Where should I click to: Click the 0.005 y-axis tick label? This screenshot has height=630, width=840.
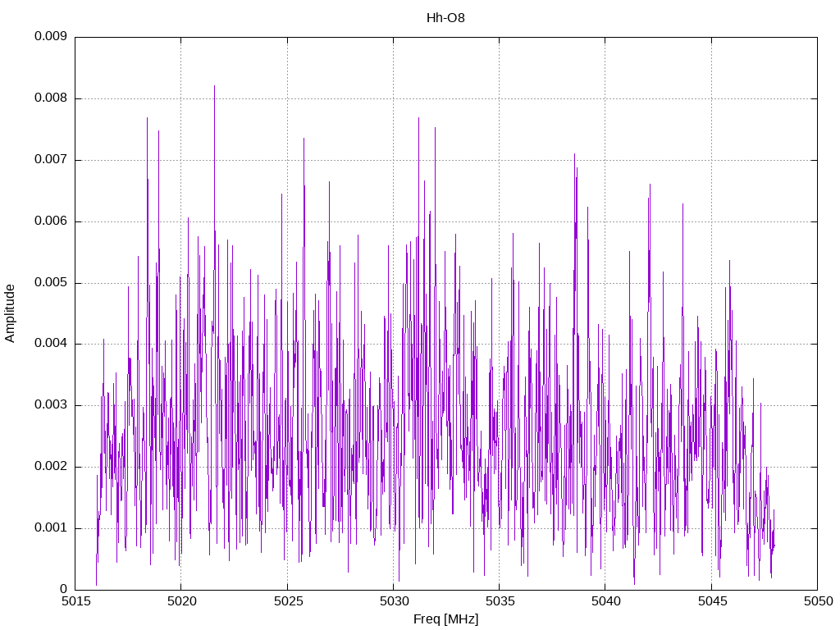tap(51, 282)
